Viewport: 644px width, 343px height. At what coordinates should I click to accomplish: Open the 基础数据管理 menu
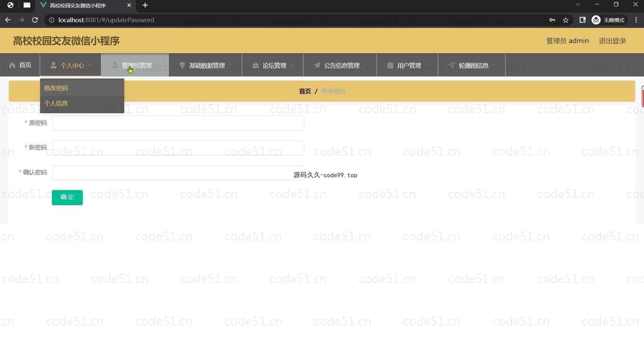205,65
